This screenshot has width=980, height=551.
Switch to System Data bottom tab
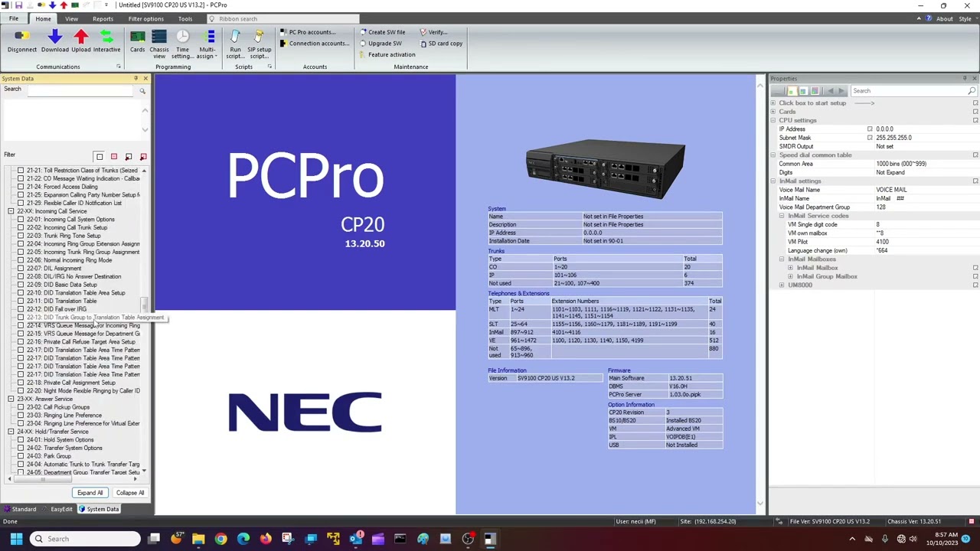(99, 510)
